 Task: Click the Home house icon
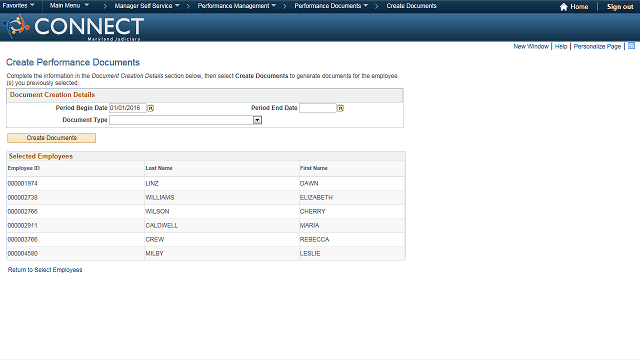(x=564, y=7)
